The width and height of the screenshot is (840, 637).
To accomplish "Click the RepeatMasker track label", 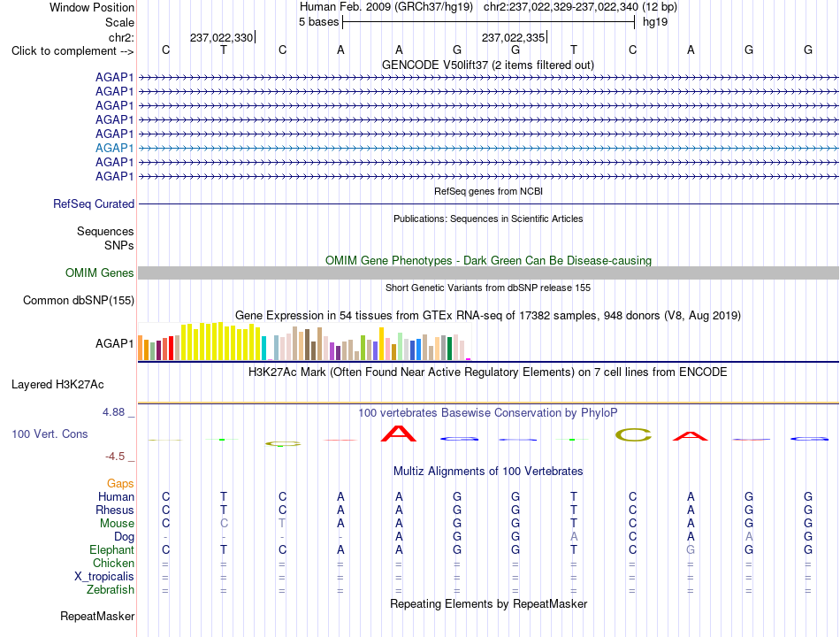I will 97,617.
